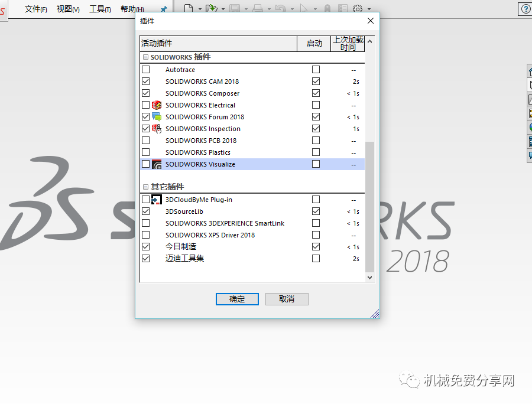This screenshot has height=404, width=532.
Task: Click the Open file folder icon
Action: click(212, 8)
